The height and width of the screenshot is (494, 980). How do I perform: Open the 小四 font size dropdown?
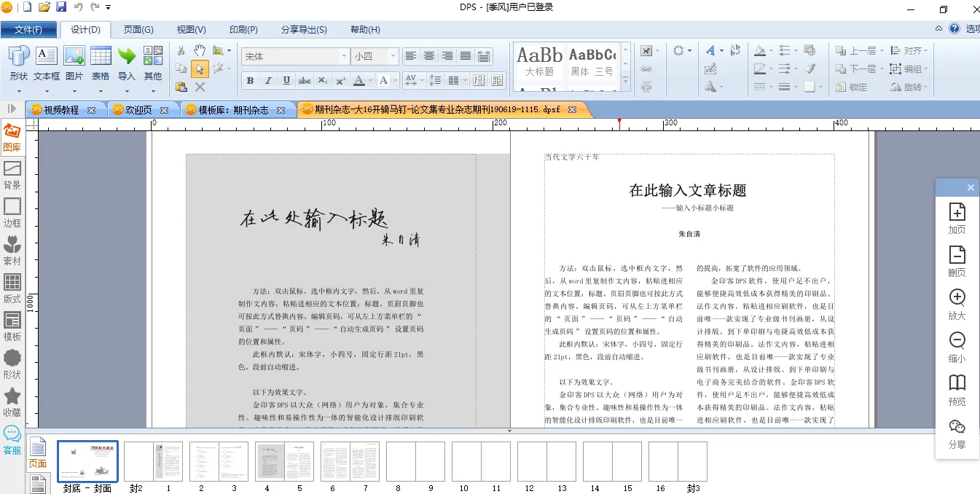[x=393, y=56]
